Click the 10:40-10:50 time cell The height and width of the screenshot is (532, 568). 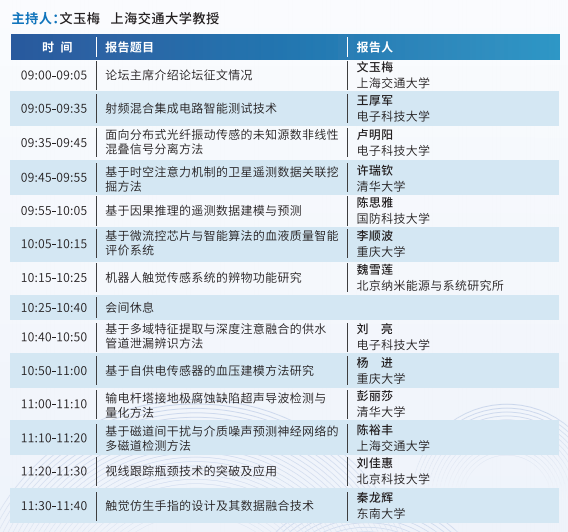pos(54,337)
